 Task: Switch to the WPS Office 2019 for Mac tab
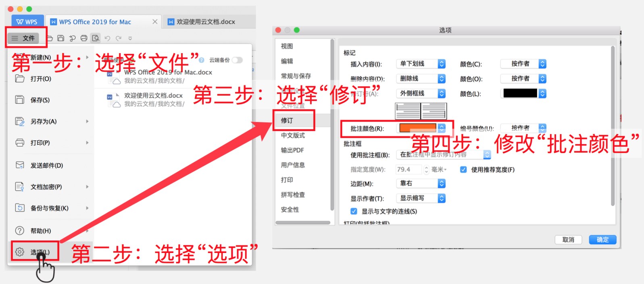point(95,22)
